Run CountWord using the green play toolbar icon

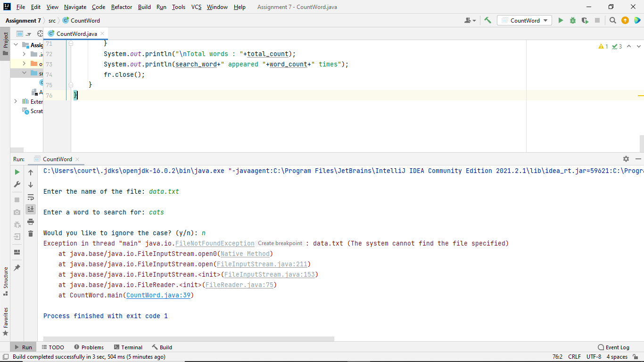(x=561, y=20)
